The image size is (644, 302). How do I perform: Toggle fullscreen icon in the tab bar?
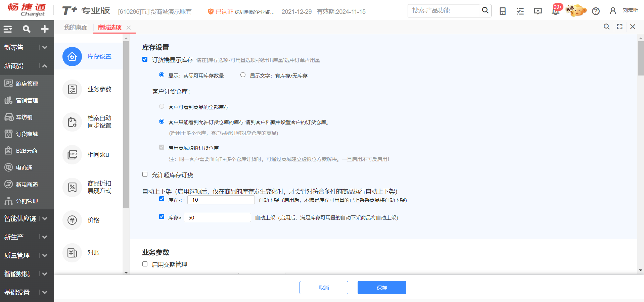click(x=620, y=27)
